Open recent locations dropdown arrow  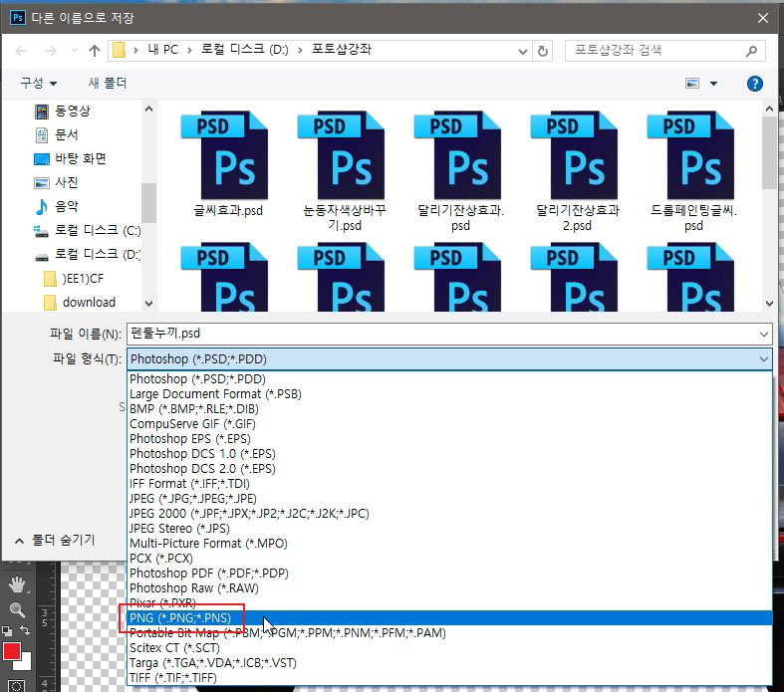coord(74,51)
